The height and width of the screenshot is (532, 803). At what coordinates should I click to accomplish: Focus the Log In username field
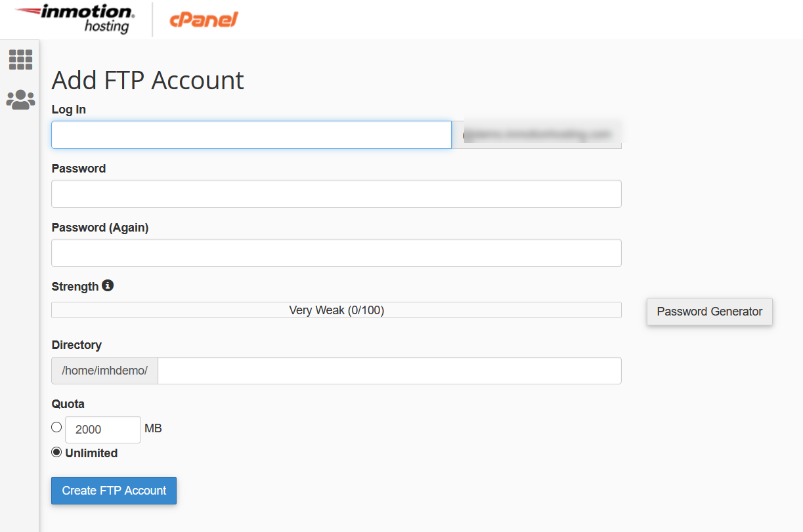tap(251, 134)
